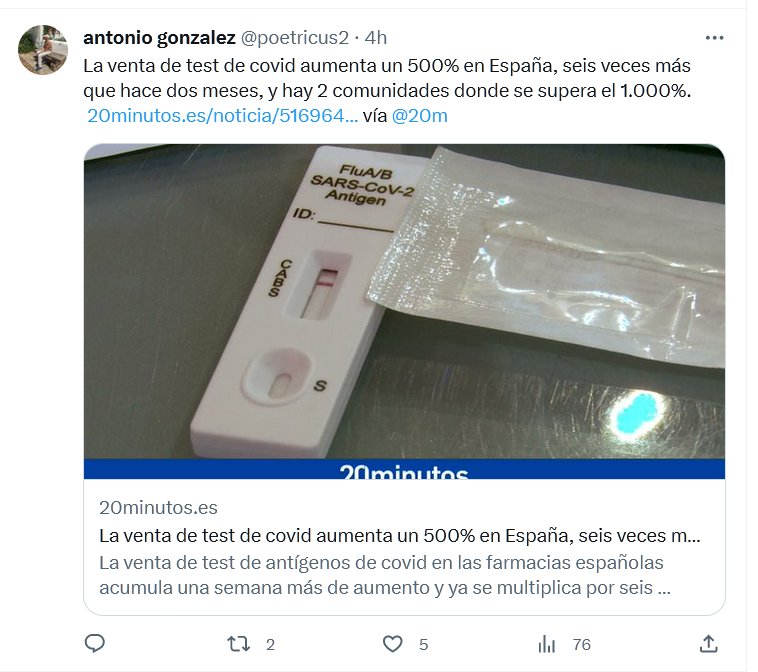The width and height of the screenshot is (758, 672).
Task: Open the @poetricus2 handle
Action: coord(294,38)
